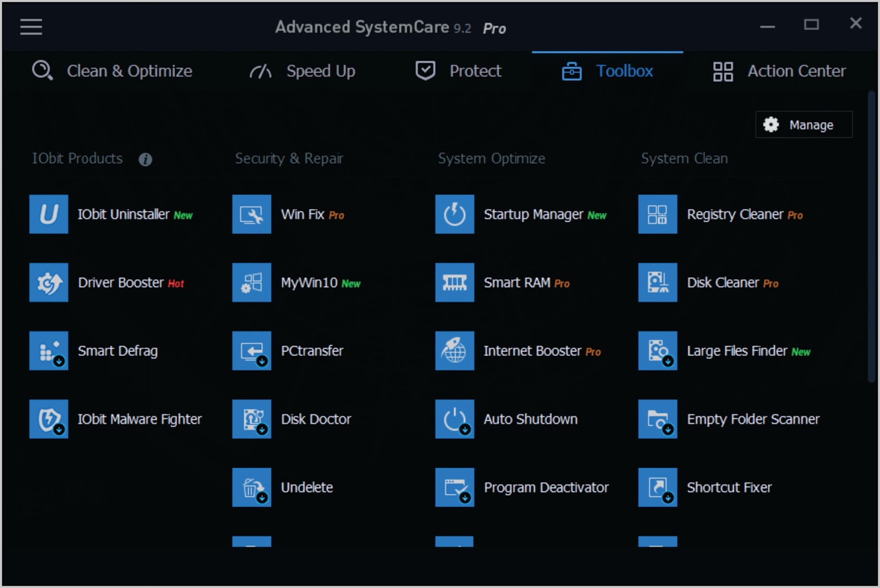Click the Shortcut Fixer icon
The image size is (880, 588).
(657, 487)
